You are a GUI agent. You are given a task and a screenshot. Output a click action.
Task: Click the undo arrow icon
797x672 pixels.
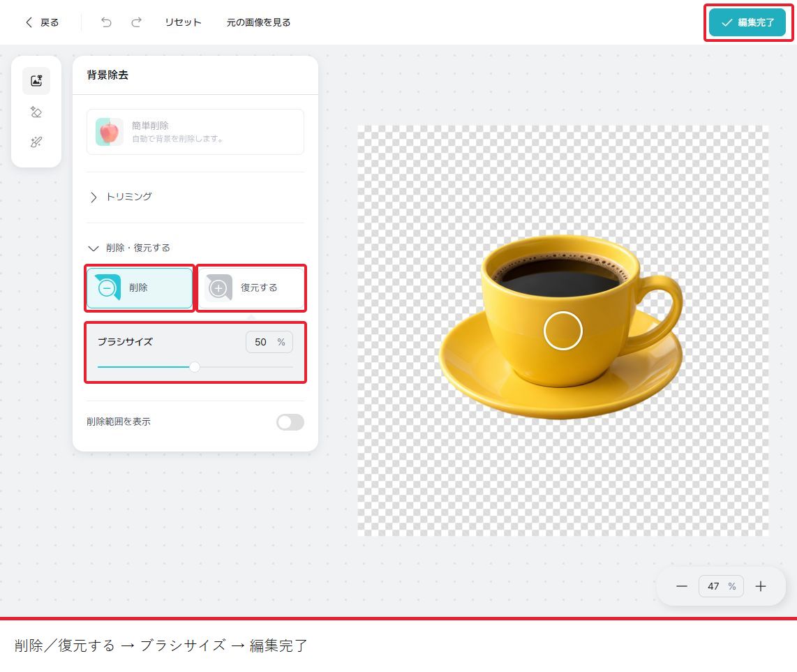[x=105, y=22]
